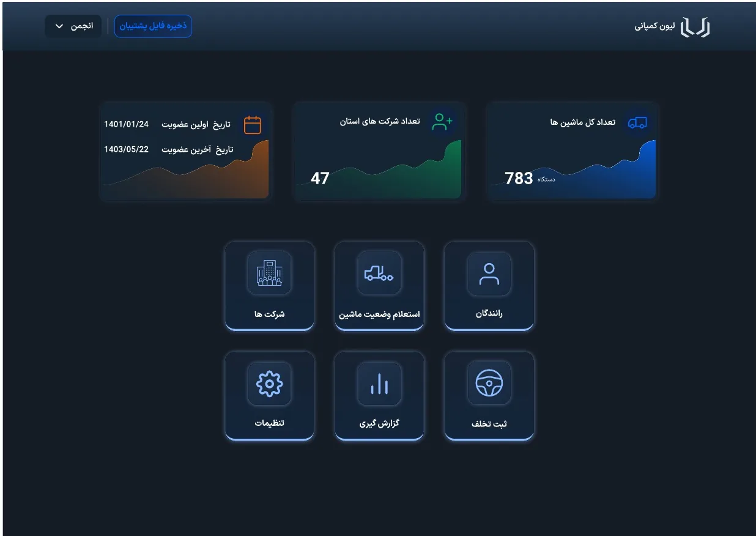Image resolution: width=756 pixels, height=536 pixels.
Task: Click the date 1403/05/22
Action: 126,149
